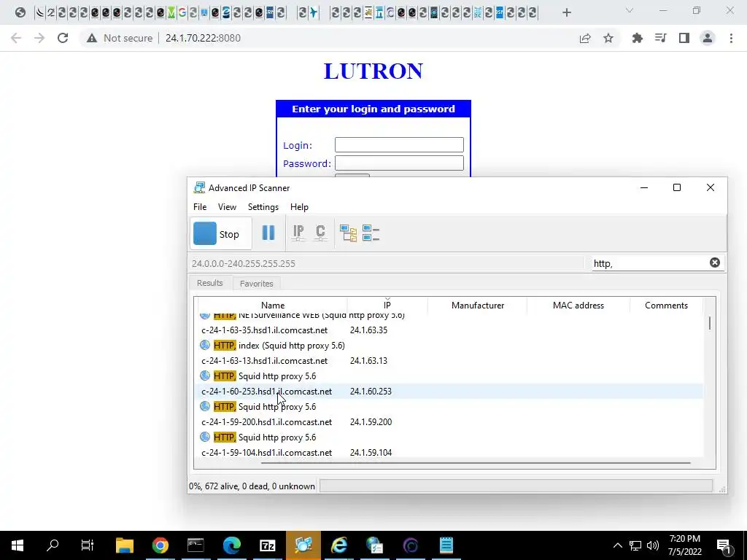Share this page icon in Chrome
This screenshot has width=747, height=560.
tap(585, 38)
